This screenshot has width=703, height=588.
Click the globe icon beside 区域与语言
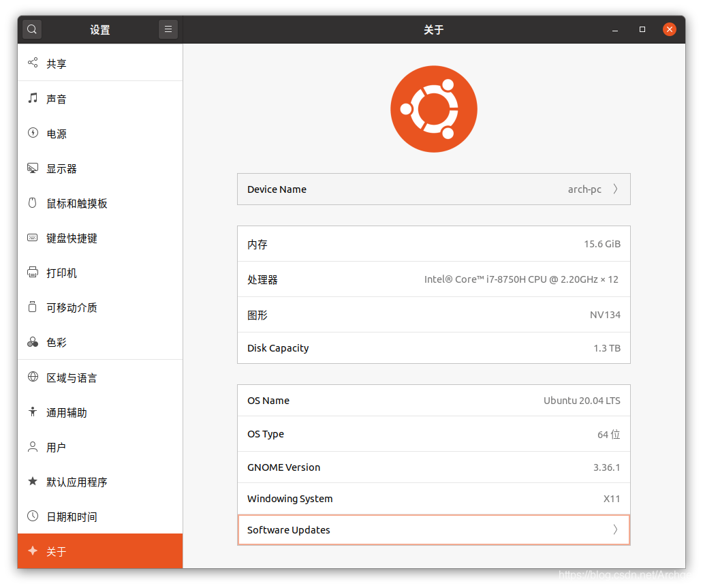pos(33,377)
